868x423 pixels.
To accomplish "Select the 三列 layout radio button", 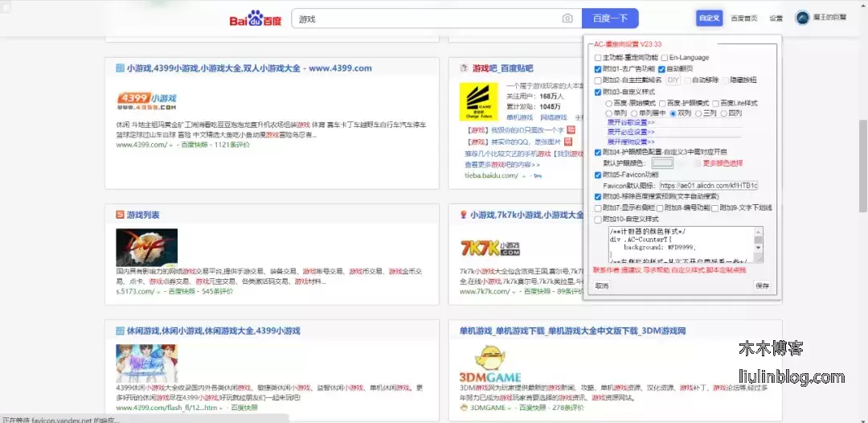I will [x=698, y=113].
